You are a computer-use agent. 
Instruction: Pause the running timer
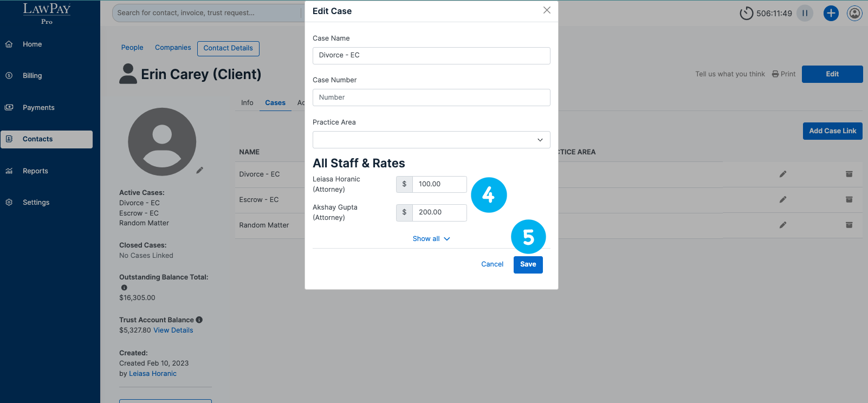[x=805, y=13]
